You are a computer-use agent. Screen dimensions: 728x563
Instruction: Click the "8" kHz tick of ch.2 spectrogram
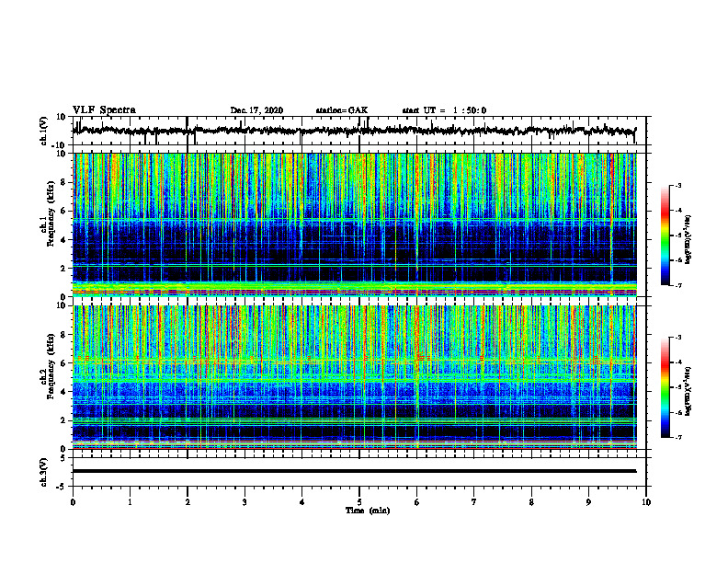point(63,335)
